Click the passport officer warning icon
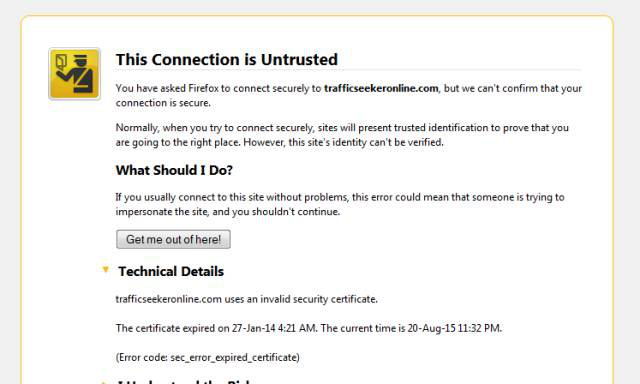This screenshot has height=384, width=640. click(74, 74)
